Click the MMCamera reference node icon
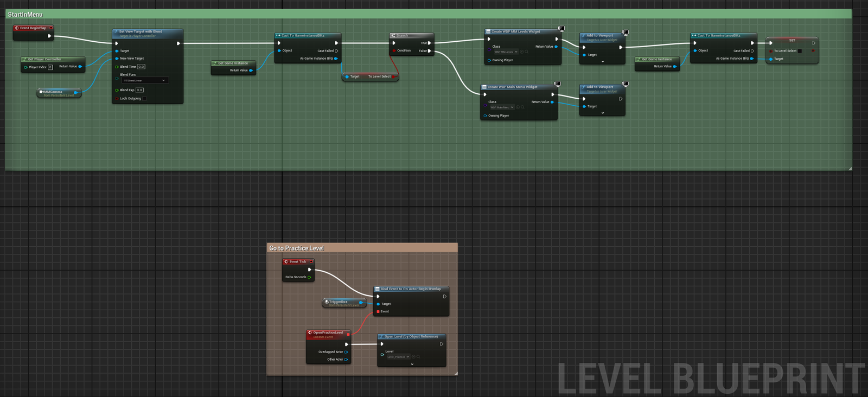The height and width of the screenshot is (397, 868). click(41, 92)
